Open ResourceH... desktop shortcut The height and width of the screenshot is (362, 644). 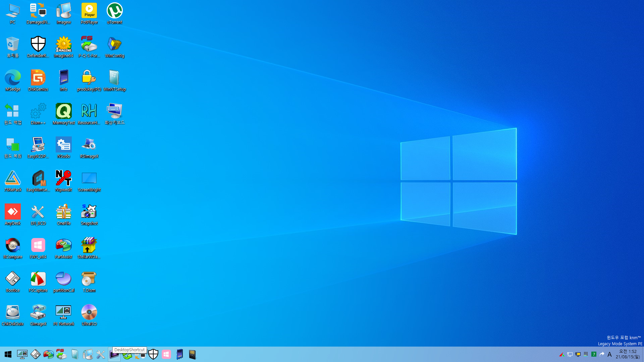pos(89,114)
